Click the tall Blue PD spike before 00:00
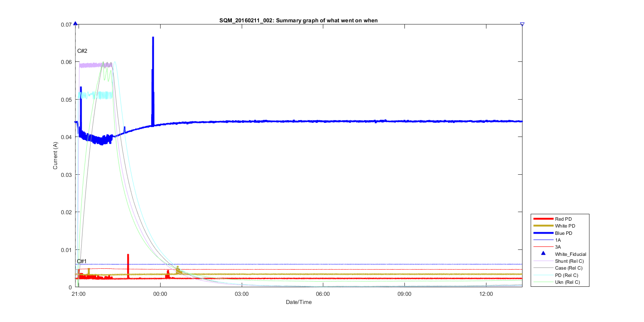 (153, 60)
